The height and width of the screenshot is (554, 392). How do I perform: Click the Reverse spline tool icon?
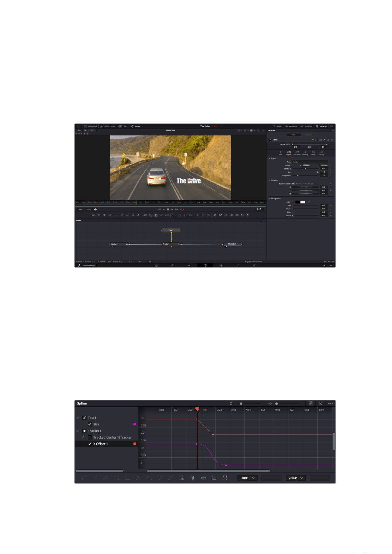[x=138, y=478]
